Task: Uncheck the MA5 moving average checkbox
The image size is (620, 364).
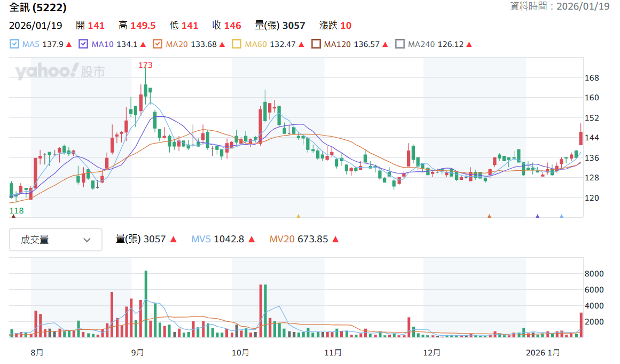Action: 14,44
